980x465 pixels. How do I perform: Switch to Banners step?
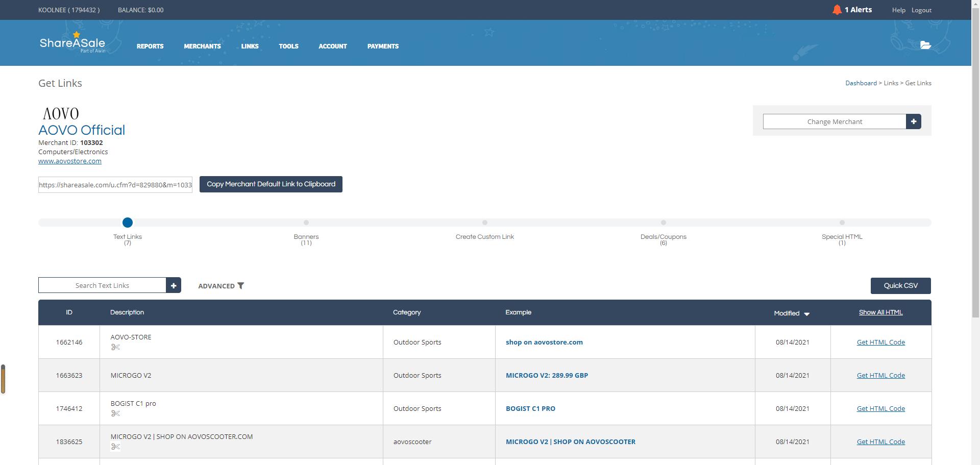pyautogui.click(x=306, y=239)
